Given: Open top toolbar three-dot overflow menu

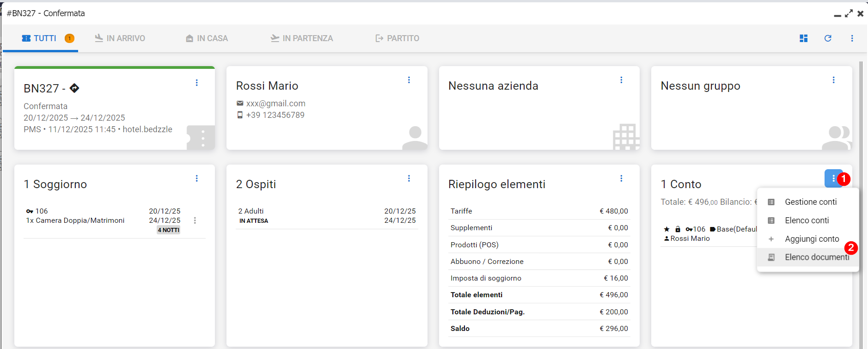Looking at the screenshot, I should tap(852, 38).
